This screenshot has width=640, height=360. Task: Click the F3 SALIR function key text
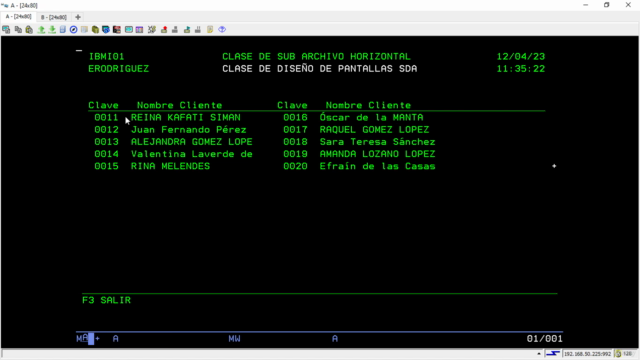(107, 300)
